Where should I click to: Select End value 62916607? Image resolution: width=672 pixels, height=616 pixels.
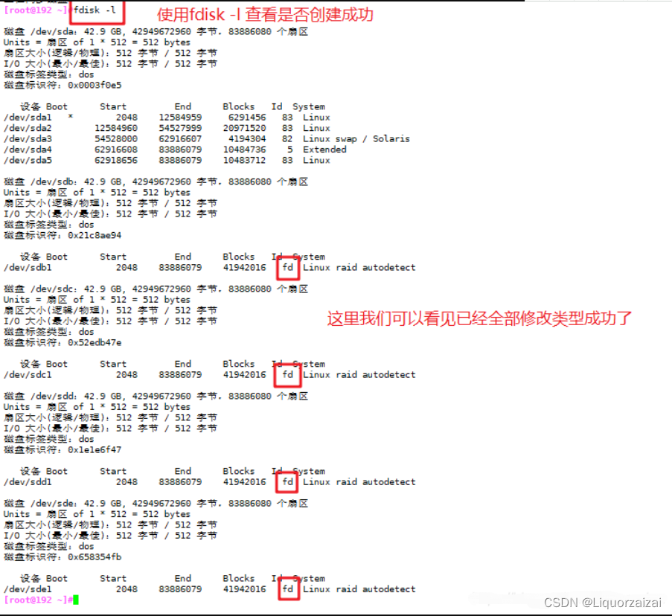(x=180, y=139)
